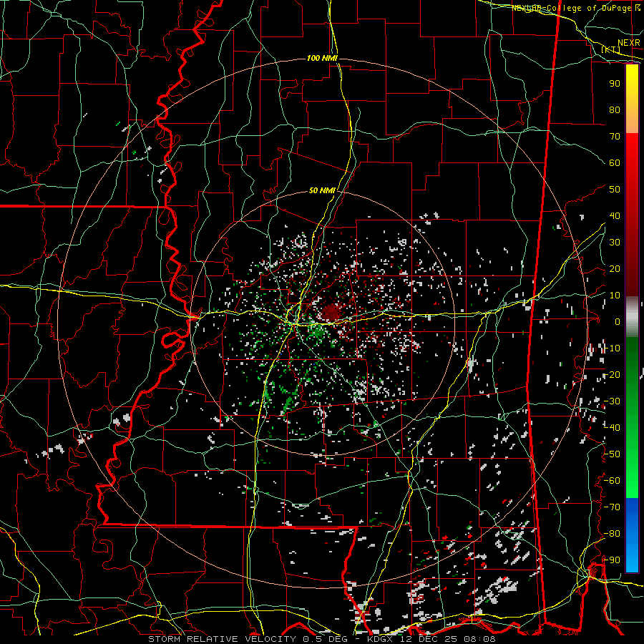This screenshot has height=644, width=644.
Task: Click "STORM RELATIVE VELOCITY" in the caption
Action: (x=222, y=639)
